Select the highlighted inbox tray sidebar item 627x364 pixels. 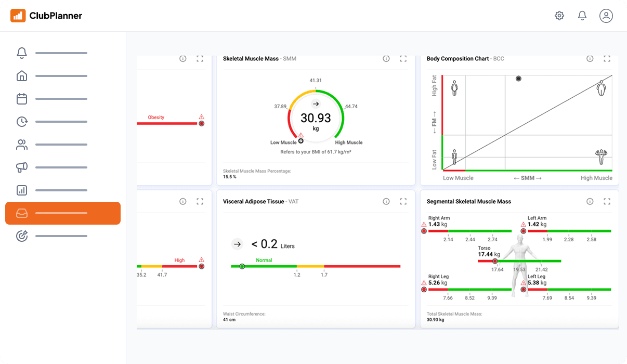coord(63,213)
